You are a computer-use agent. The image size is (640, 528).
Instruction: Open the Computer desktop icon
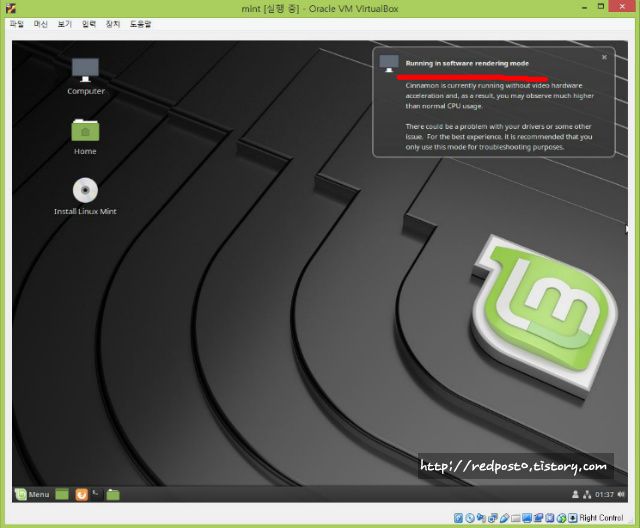[85, 76]
